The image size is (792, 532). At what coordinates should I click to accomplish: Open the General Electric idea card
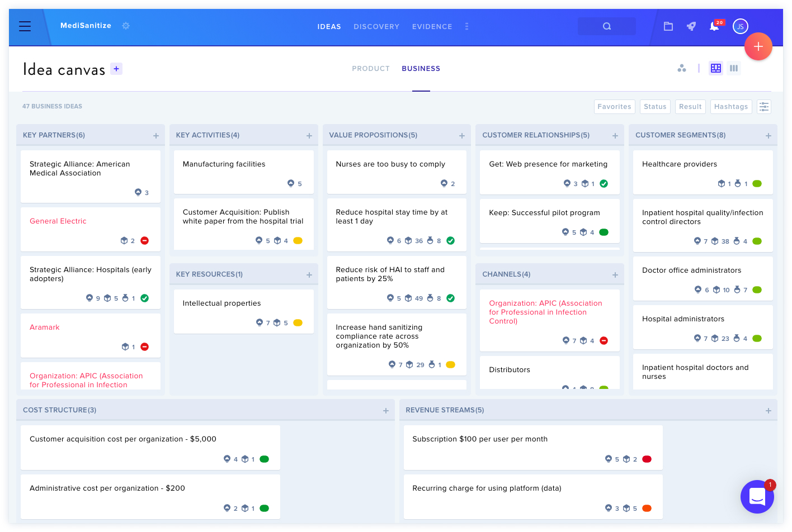(x=91, y=229)
